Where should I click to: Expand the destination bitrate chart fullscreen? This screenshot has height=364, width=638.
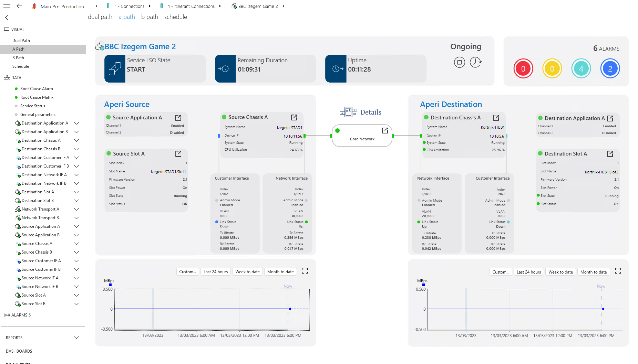(618, 271)
